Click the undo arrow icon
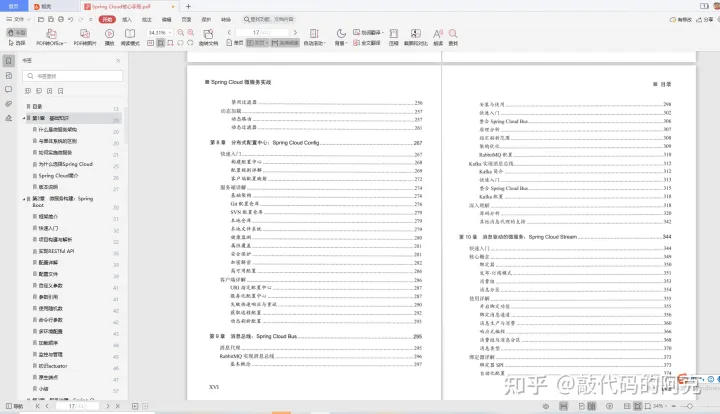The image size is (720, 414). pos(70,19)
